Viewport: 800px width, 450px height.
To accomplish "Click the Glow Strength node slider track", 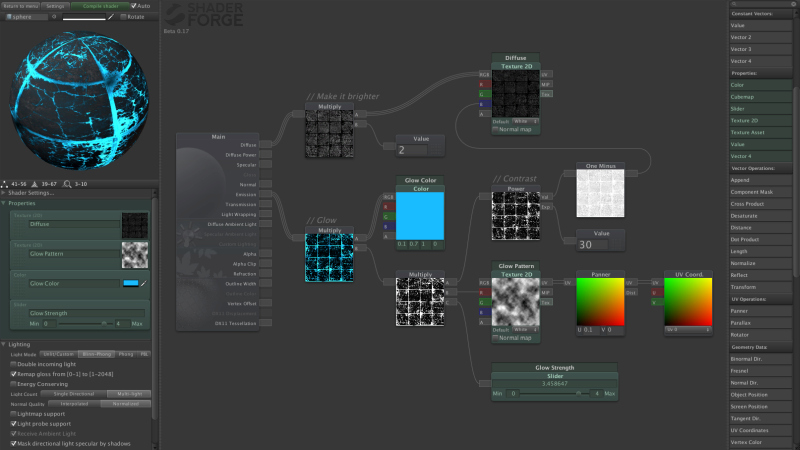I will pyautogui.click(x=555, y=393).
